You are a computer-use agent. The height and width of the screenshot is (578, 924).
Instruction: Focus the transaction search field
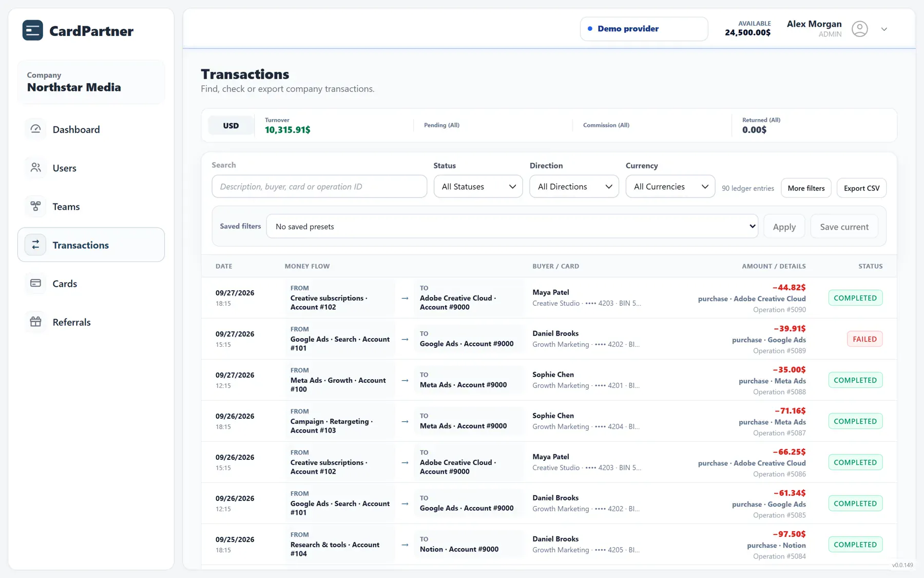point(319,187)
